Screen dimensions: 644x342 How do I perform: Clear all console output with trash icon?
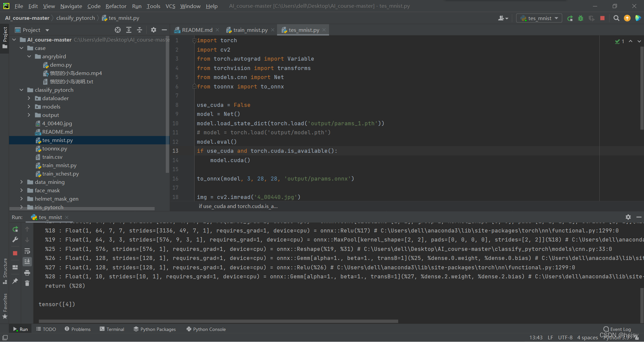pos(27,283)
